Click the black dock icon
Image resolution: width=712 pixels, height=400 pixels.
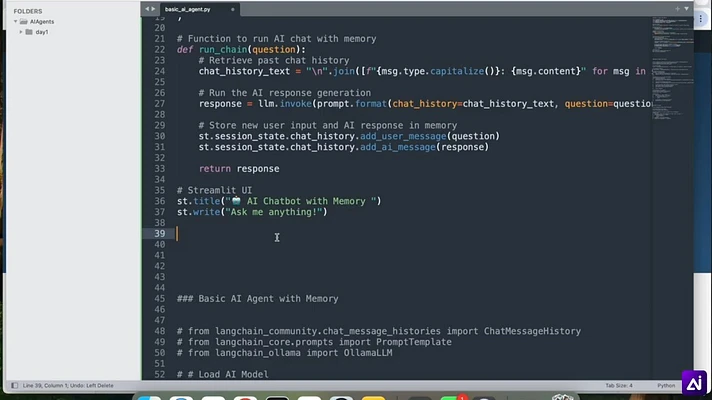coord(277,398)
